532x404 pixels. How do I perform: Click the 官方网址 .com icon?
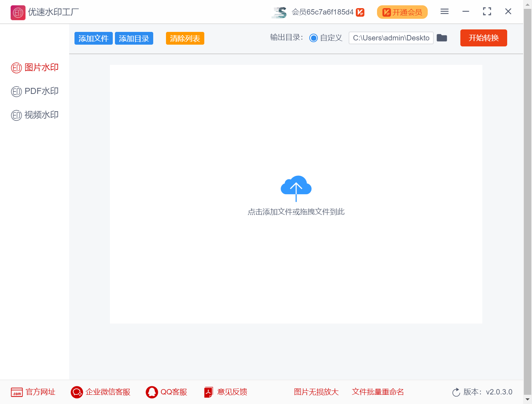point(17,392)
